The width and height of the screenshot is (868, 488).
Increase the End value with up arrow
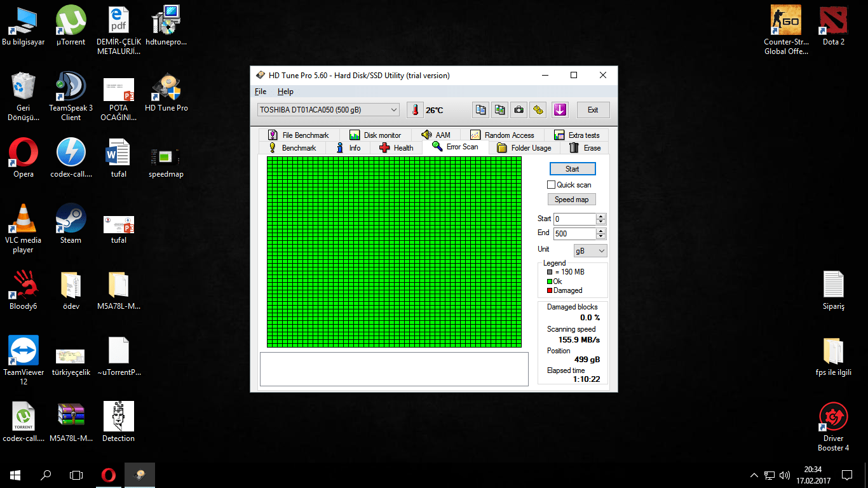click(601, 231)
